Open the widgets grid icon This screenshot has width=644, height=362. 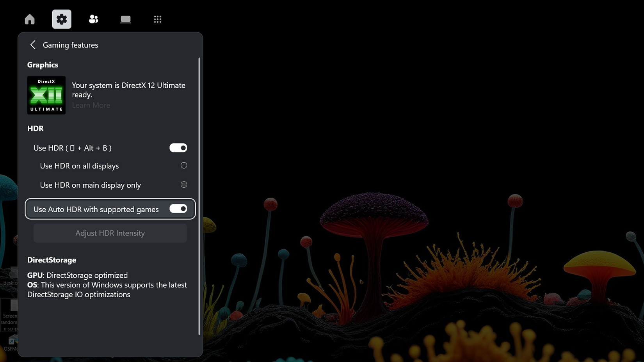click(158, 19)
